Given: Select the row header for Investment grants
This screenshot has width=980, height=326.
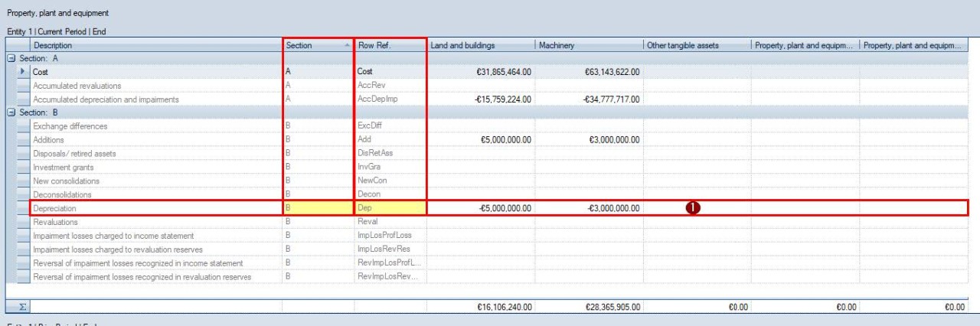Looking at the screenshot, I should point(22,167).
